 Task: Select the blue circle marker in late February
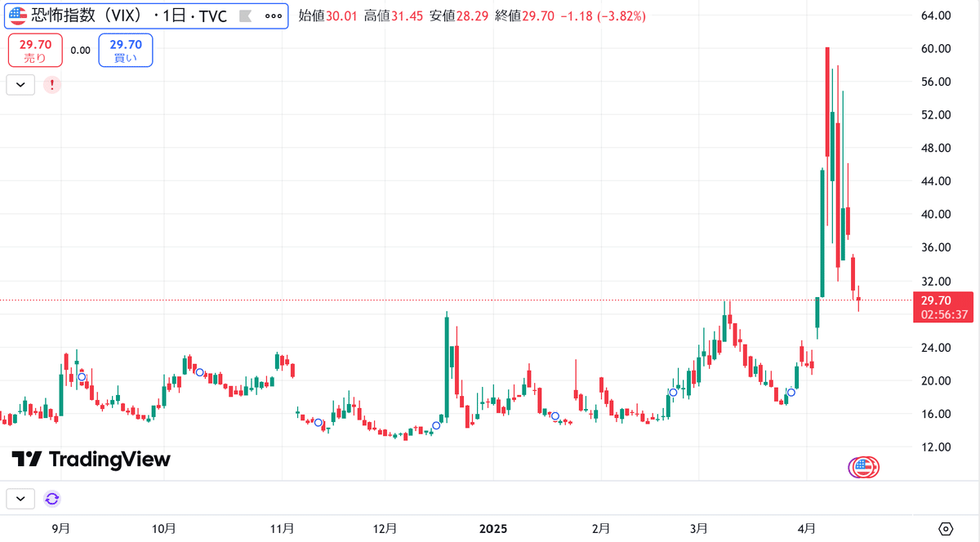pos(673,393)
